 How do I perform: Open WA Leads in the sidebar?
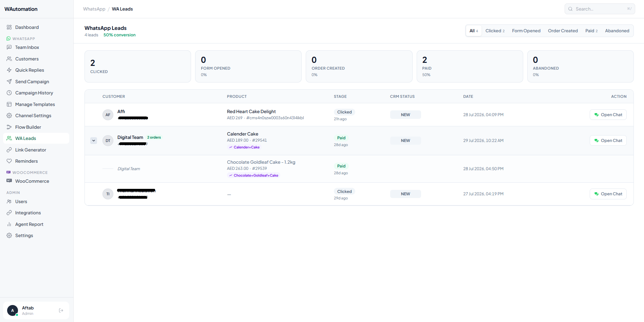36,138
